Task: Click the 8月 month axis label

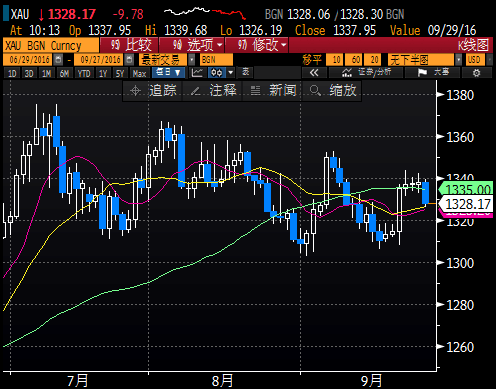Action: 223,381
